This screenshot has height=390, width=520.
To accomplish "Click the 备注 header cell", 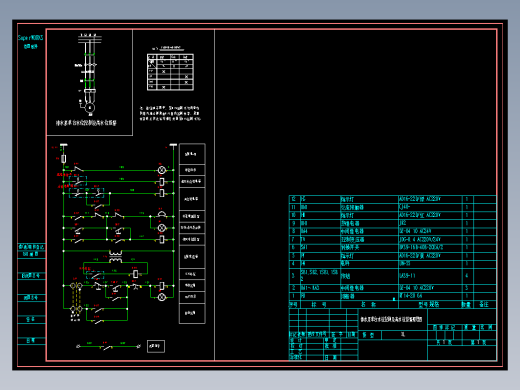I will (484, 304).
